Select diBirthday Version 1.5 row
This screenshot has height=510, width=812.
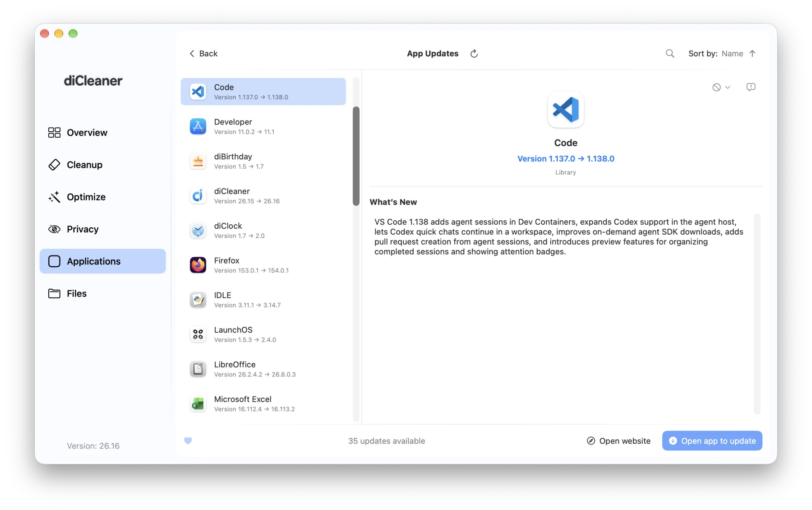tap(263, 161)
